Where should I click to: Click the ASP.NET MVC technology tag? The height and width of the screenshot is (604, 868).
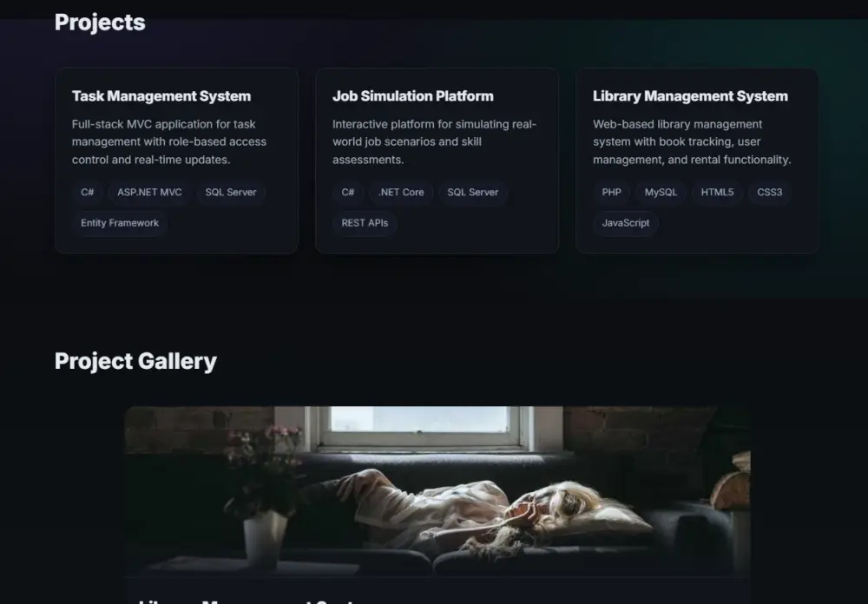148,193
